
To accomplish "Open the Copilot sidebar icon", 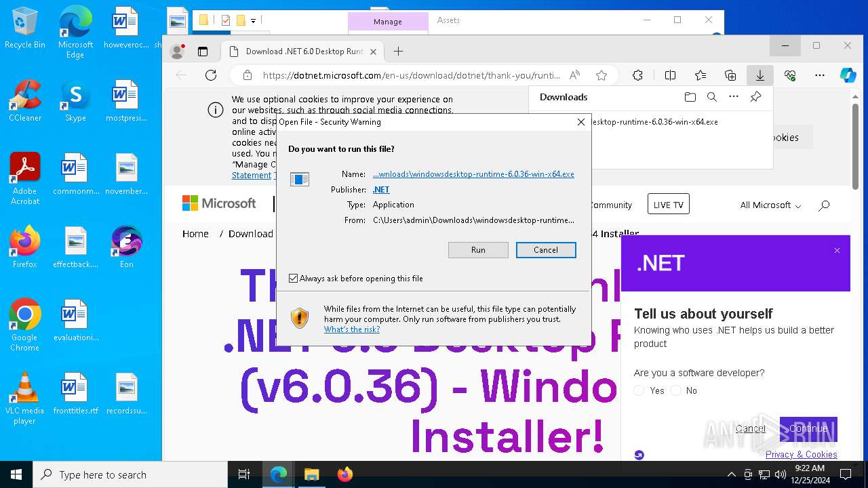I will (x=848, y=75).
